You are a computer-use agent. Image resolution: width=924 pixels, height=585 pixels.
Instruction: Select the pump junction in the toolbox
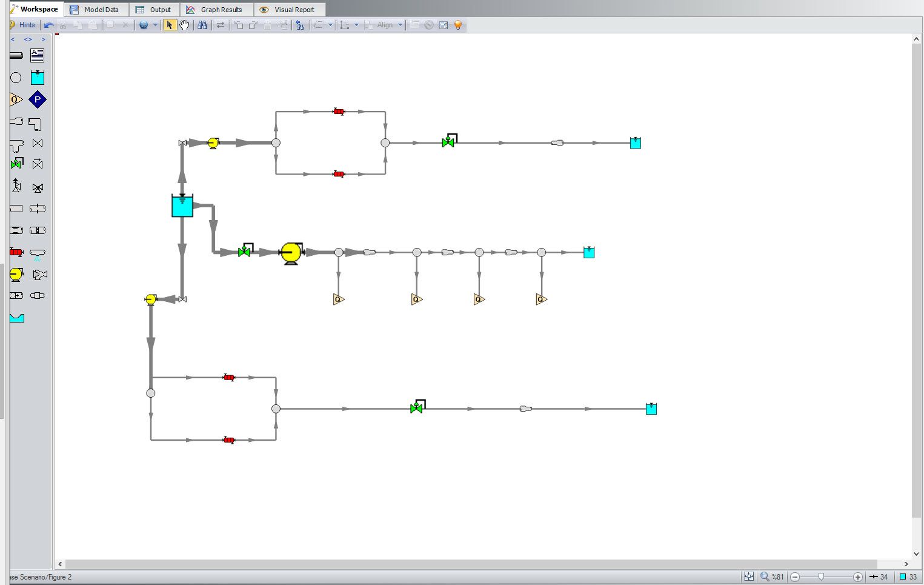pyautogui.click(x=16, y=275)
